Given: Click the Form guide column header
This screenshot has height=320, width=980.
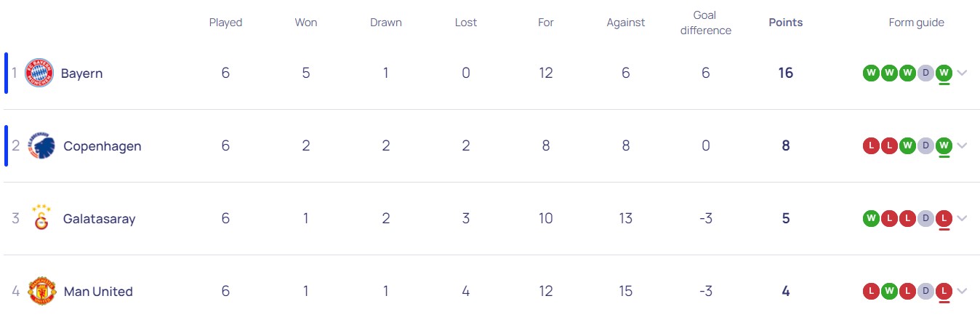Looking at the screenshot, I should 916,23.
